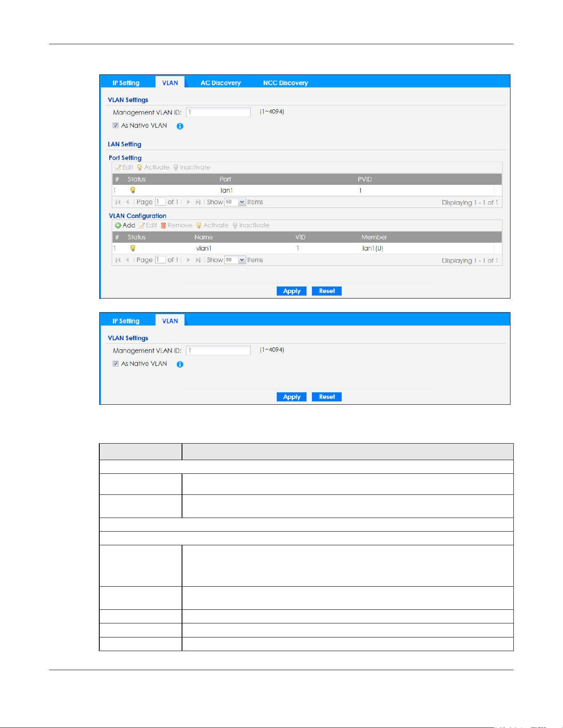This screenshot has width=563, height=728.
Task: Click PVID column header
Action: pos(364,179)
